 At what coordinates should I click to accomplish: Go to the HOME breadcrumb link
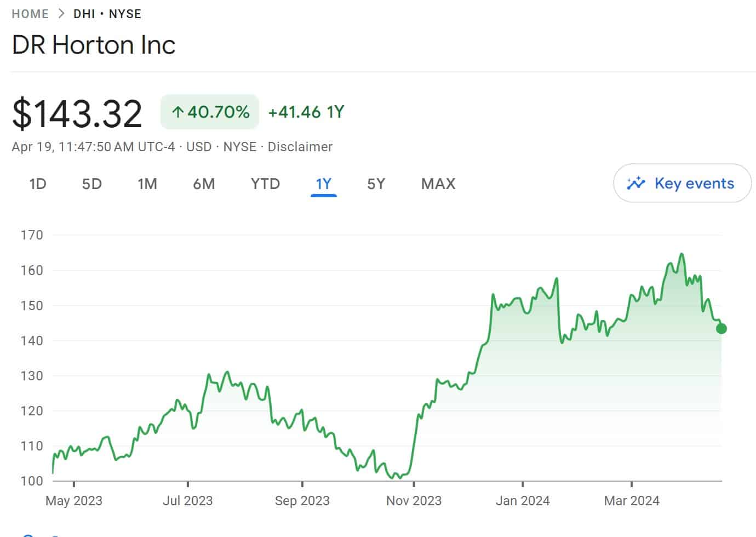click(30, 14)
